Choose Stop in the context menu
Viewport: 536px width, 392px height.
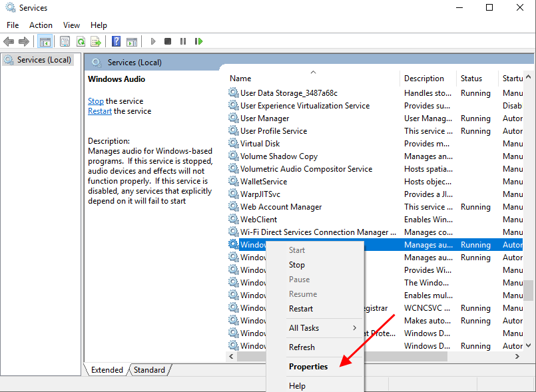297,265
